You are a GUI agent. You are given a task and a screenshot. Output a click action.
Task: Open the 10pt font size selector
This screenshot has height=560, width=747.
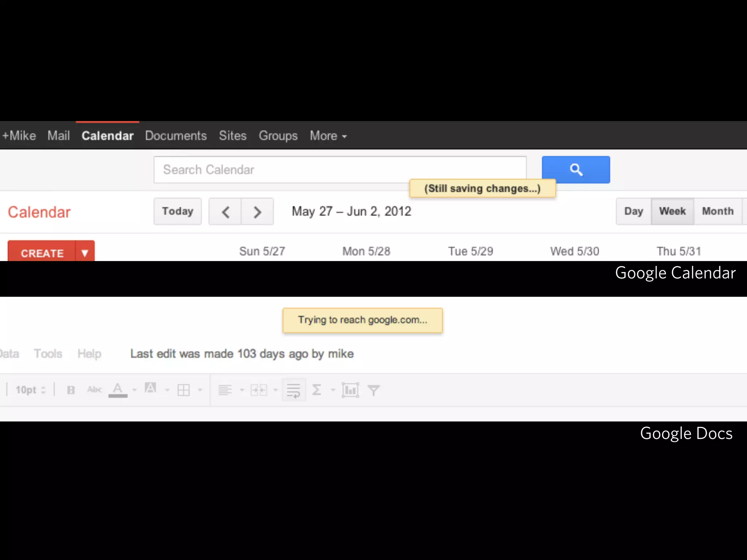[31, 390]
